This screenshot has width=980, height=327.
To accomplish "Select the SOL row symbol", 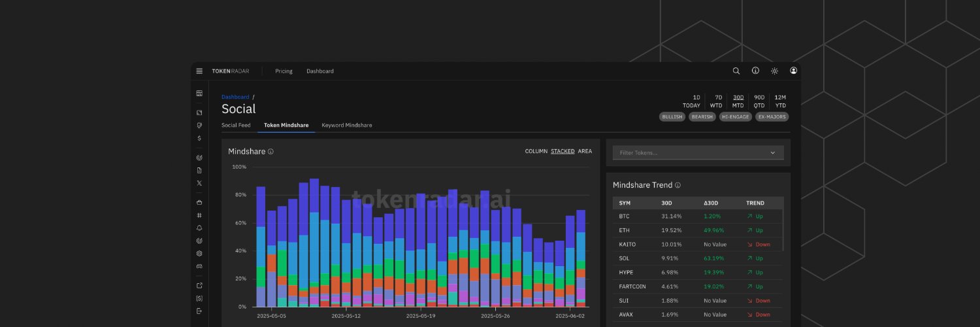I will point(624,258).
